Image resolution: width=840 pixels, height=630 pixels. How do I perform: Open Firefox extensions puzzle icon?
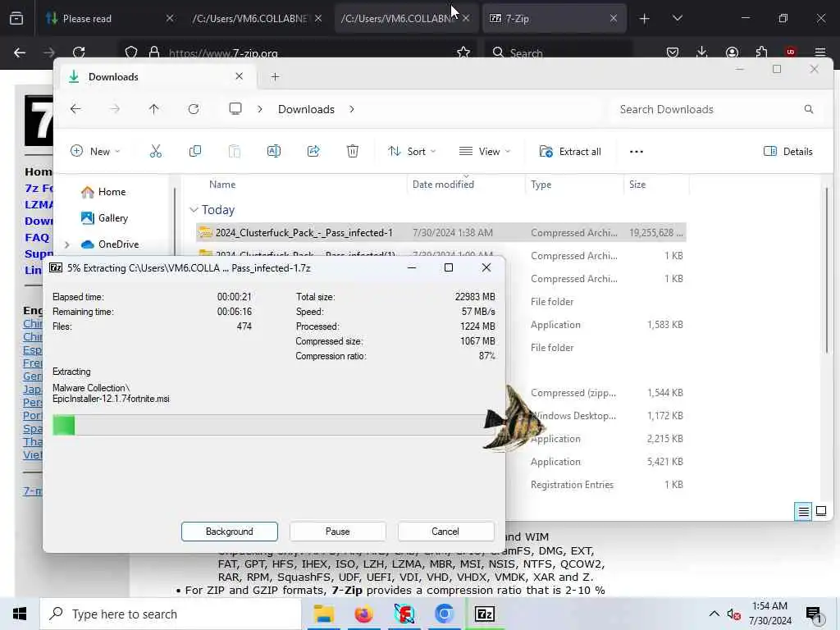[761, 52]
